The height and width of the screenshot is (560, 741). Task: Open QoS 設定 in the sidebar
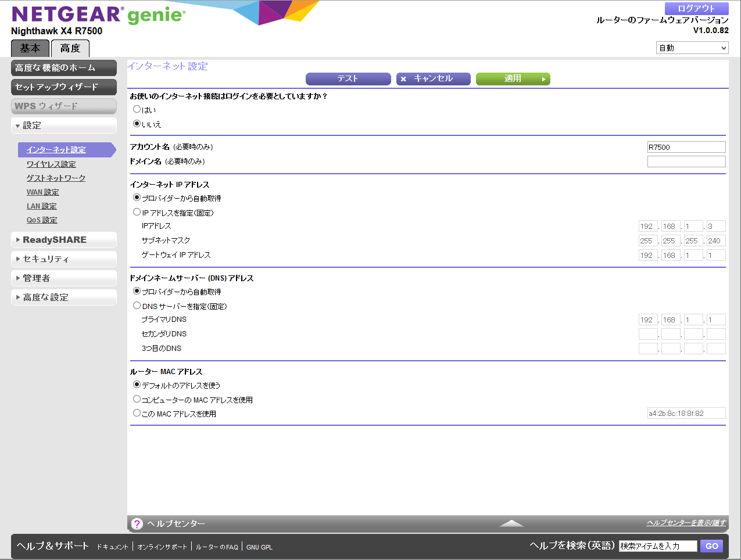coord(42,220)
